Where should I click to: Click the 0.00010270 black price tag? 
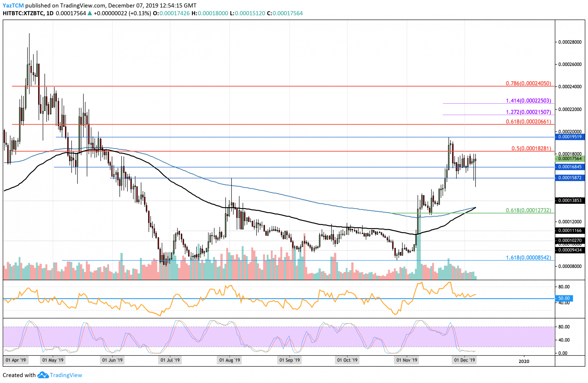(570, 240)
